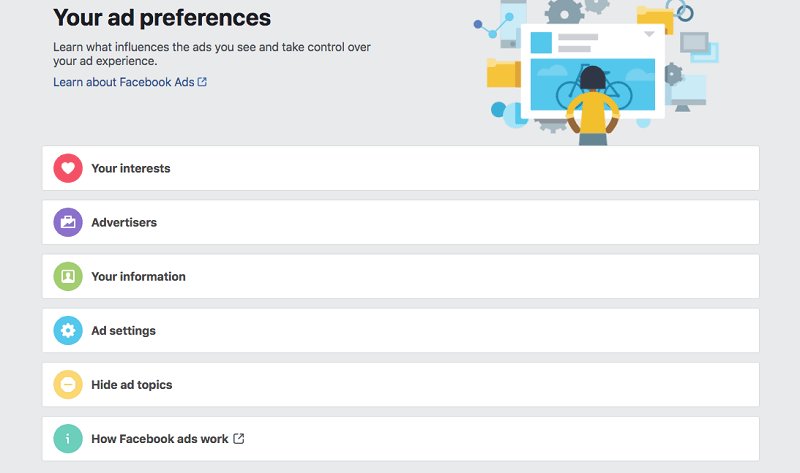Expand the Your interests section
This screenshot has height=473, width=800.
click(401, 168)
